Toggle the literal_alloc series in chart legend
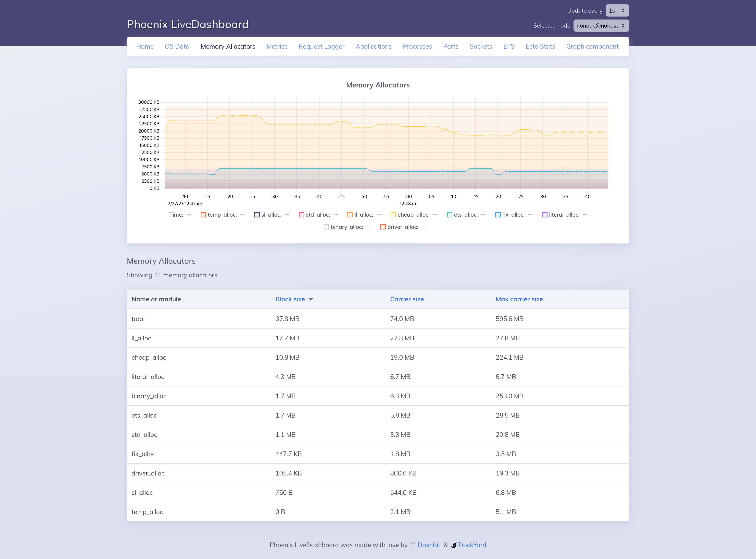 click(x=545, y=214)
